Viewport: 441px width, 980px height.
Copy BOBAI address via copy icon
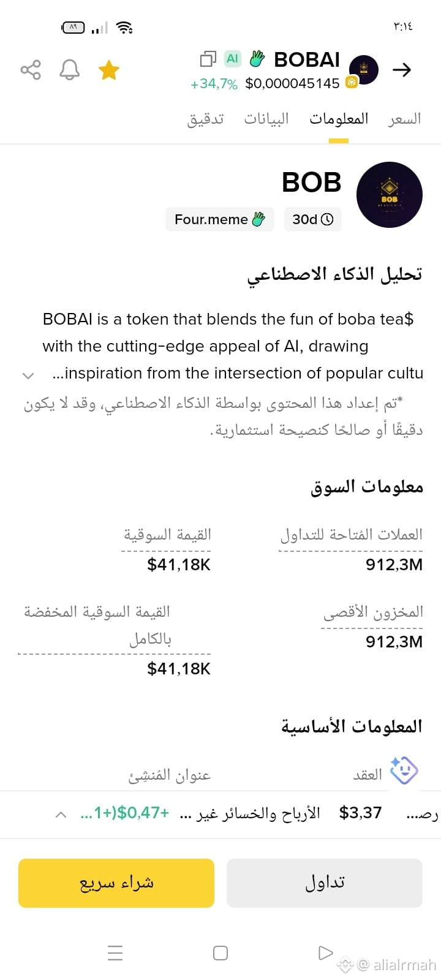(x=208, y=59)
